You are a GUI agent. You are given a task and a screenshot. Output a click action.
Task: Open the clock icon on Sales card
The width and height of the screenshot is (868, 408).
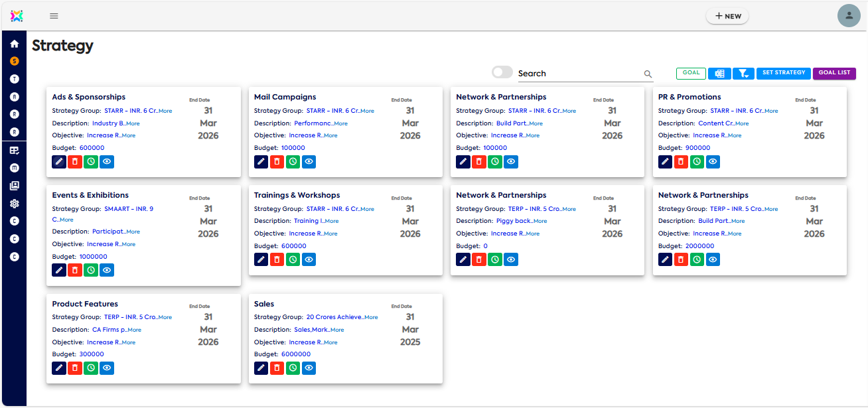293,368
